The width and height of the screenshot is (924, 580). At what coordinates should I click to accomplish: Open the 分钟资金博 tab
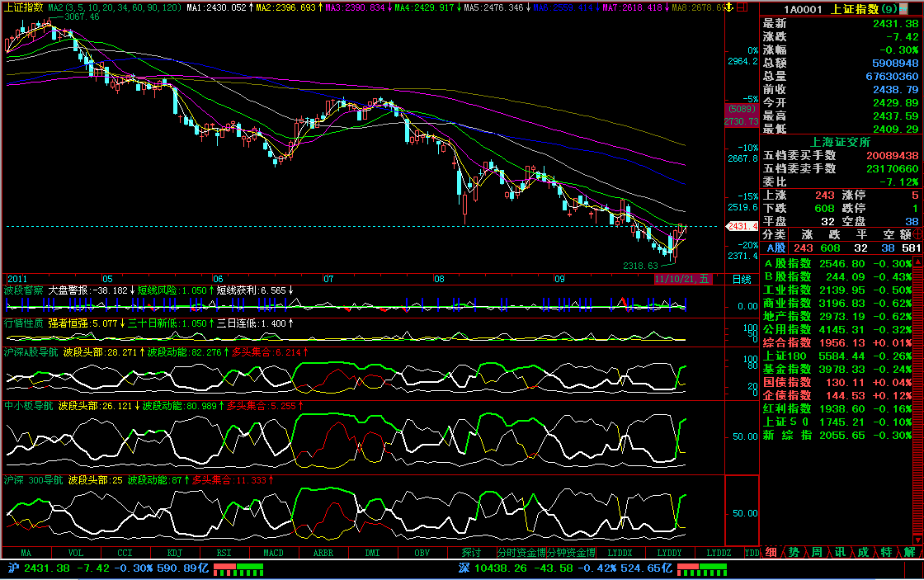coord(570,553)
